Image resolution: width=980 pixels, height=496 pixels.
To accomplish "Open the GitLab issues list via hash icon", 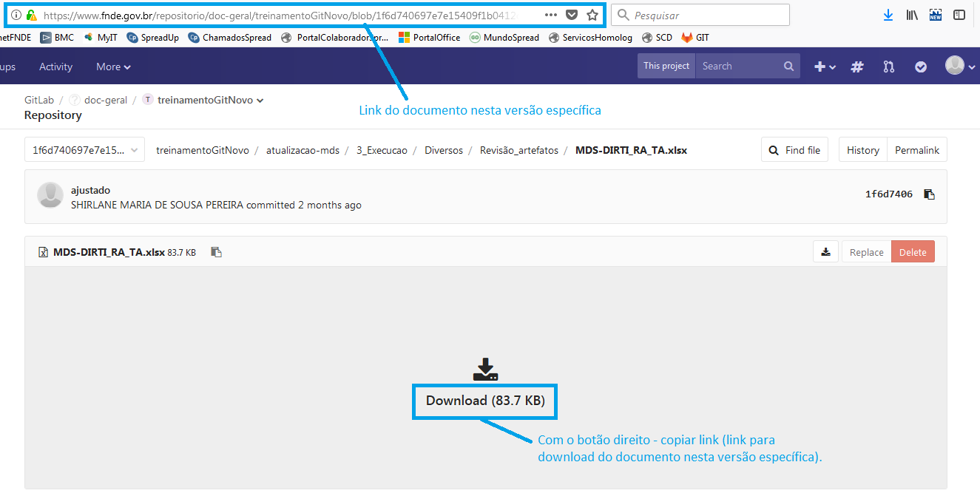I will (856, 66).
